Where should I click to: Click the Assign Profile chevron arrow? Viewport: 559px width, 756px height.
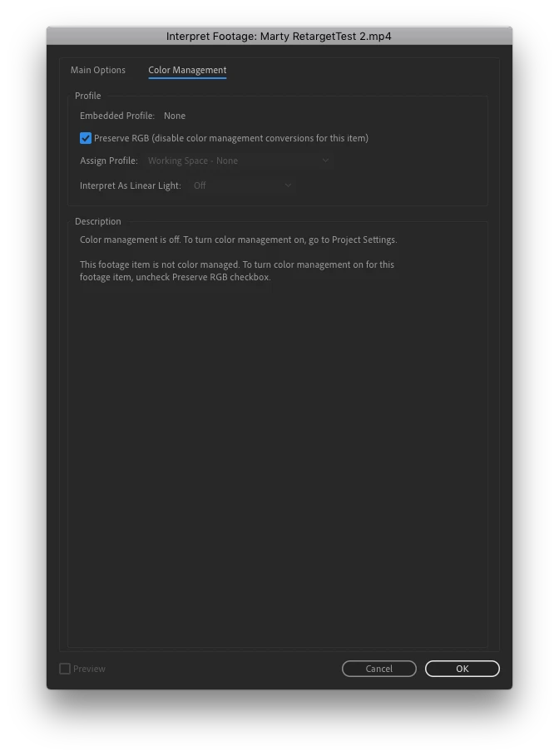click(325, 161)
